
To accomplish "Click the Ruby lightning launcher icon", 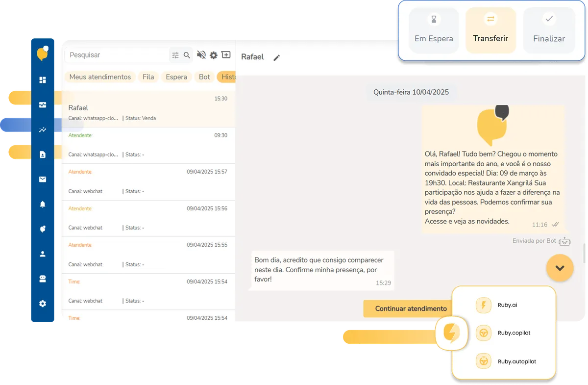I will click(451, 334).
